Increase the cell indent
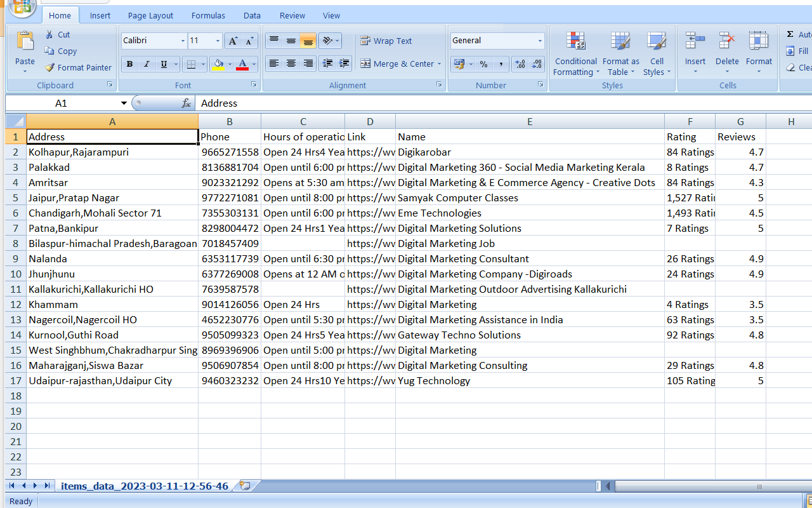 click(344, 63)
